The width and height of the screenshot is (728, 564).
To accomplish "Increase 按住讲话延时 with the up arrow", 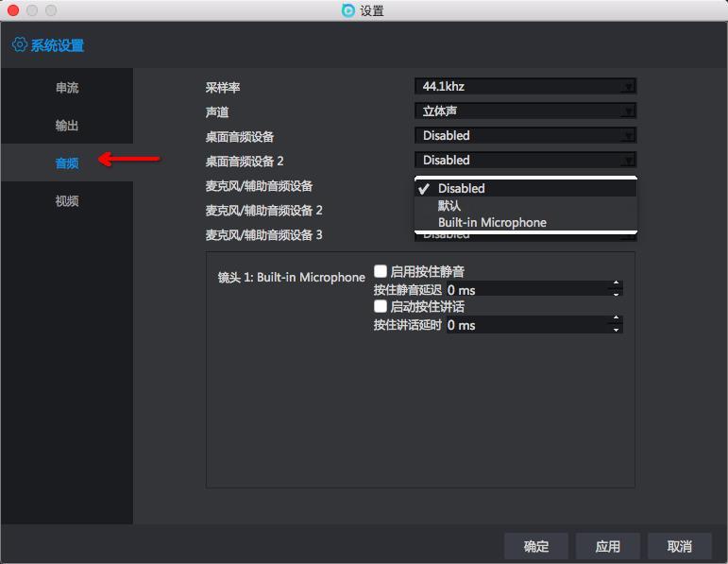I will (616, 318).
